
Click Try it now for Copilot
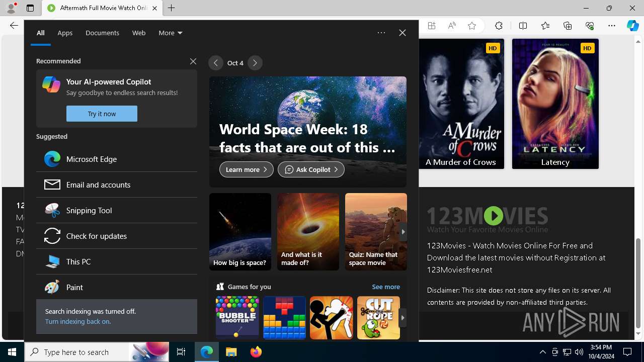pyautogui.click(x=102, y=114)
